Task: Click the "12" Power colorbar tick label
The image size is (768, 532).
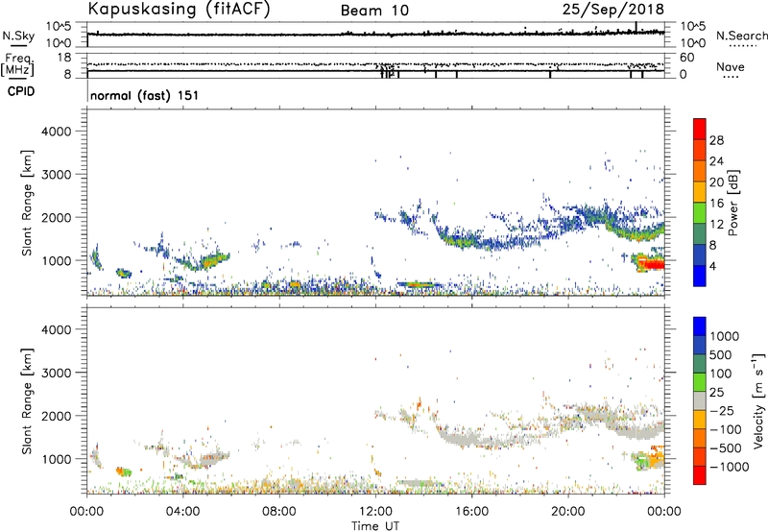Action: click(716, 225)
